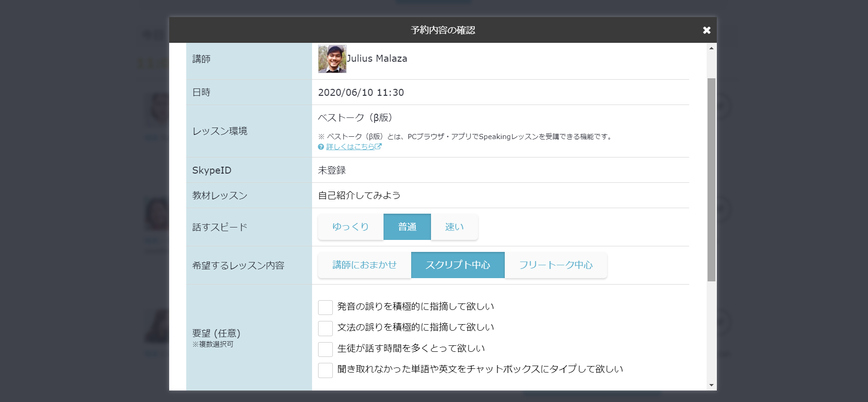The width and height of the screenshot is (868, 402).
Task: Choose フリートーク中心 lesson content
Action: [x=555, y=265]
